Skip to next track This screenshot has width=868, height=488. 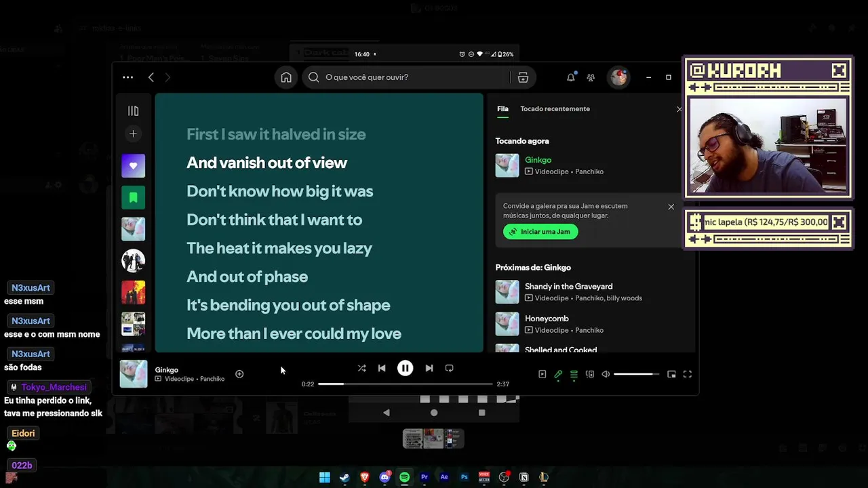coord(429,368)
